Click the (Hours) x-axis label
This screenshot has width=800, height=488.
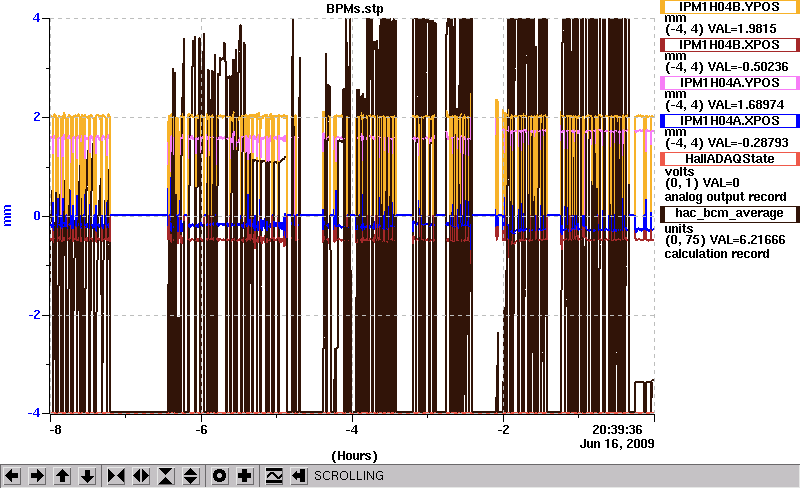(x=355, y=456)
